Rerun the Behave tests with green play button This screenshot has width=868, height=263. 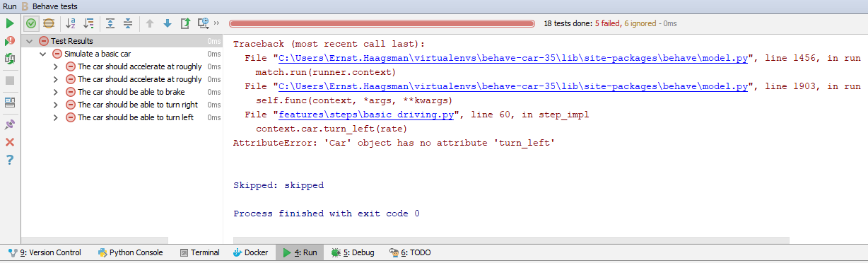point(10,23)
